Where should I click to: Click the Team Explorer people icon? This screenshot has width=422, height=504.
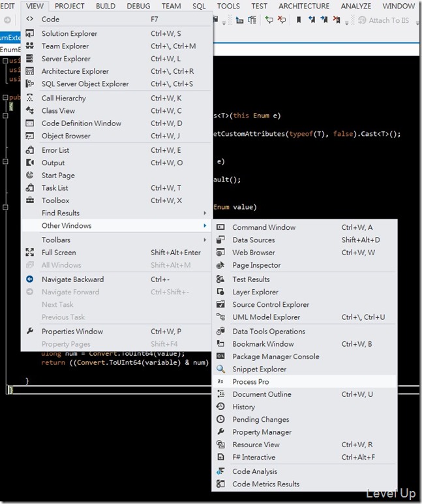point(30,46)
